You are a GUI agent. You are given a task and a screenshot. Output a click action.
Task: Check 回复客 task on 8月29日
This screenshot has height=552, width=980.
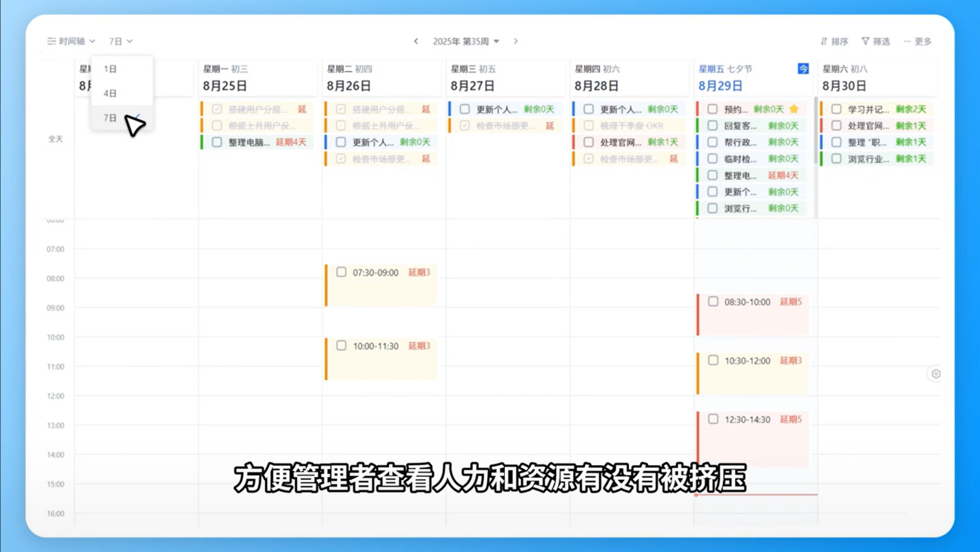tap(713, 126)
